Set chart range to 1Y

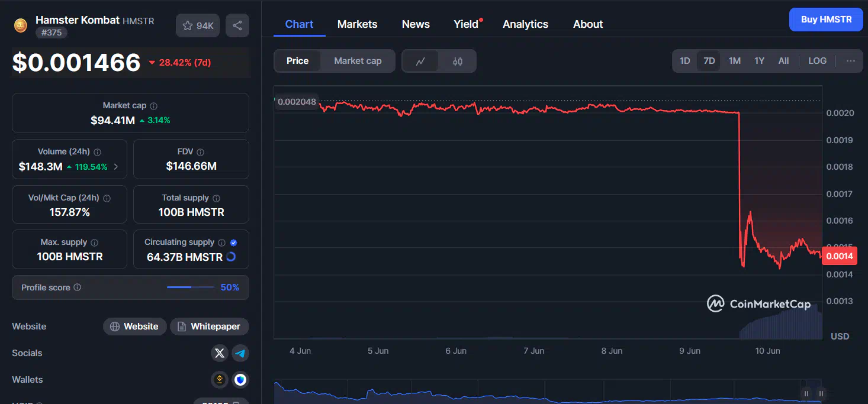click(760, 61)
